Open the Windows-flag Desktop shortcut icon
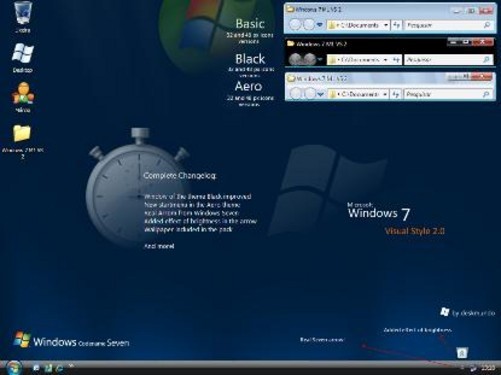This screenshot has height=375, width=501. [23, 53]
